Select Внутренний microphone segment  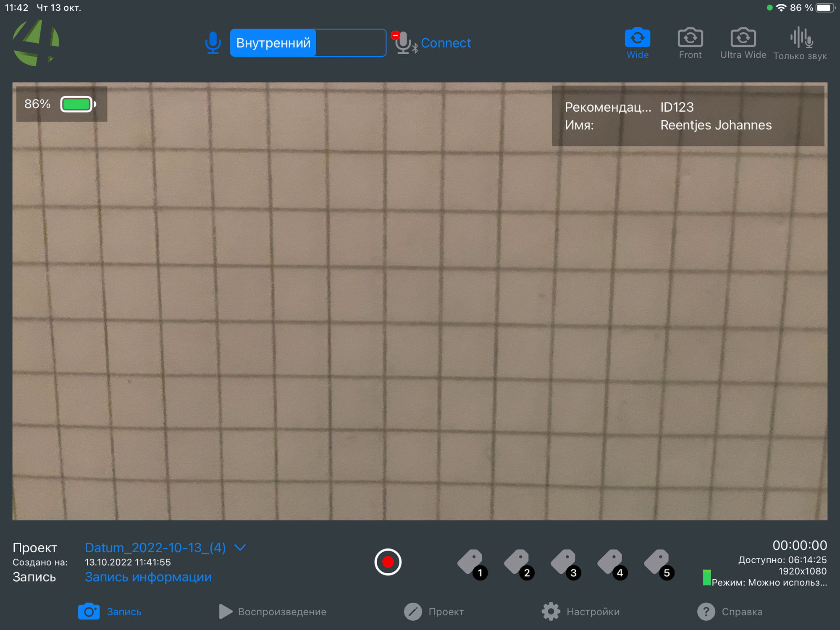click(273, 43)
